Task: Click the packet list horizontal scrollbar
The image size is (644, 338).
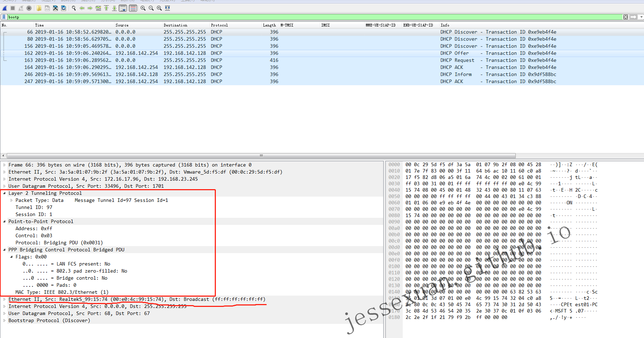Action: (x=261, y=156)
